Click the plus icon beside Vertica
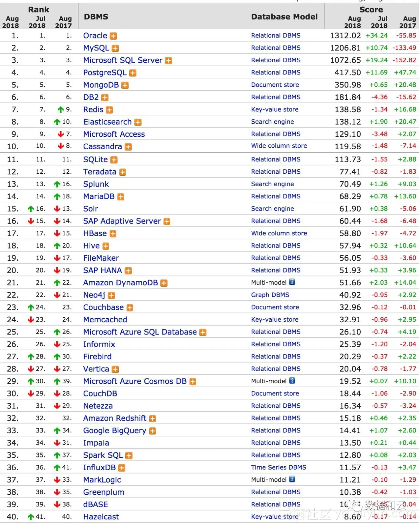 pyautogui.click(x=115, y=370)
